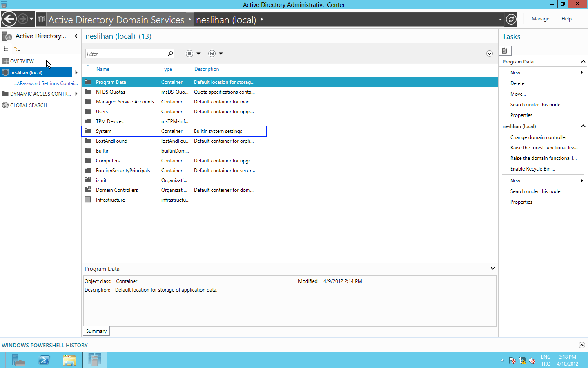Open the Password Settings Container link
The width and height of the screenshot is (588, 368).
tap(46, 83)
